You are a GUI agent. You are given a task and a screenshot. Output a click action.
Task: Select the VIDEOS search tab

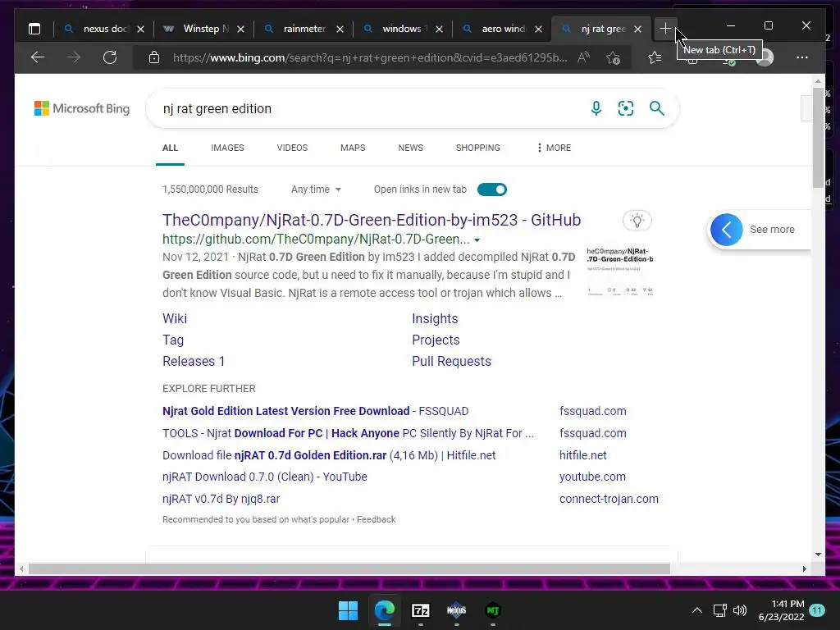pyautogui.click(x=292, y=148)
